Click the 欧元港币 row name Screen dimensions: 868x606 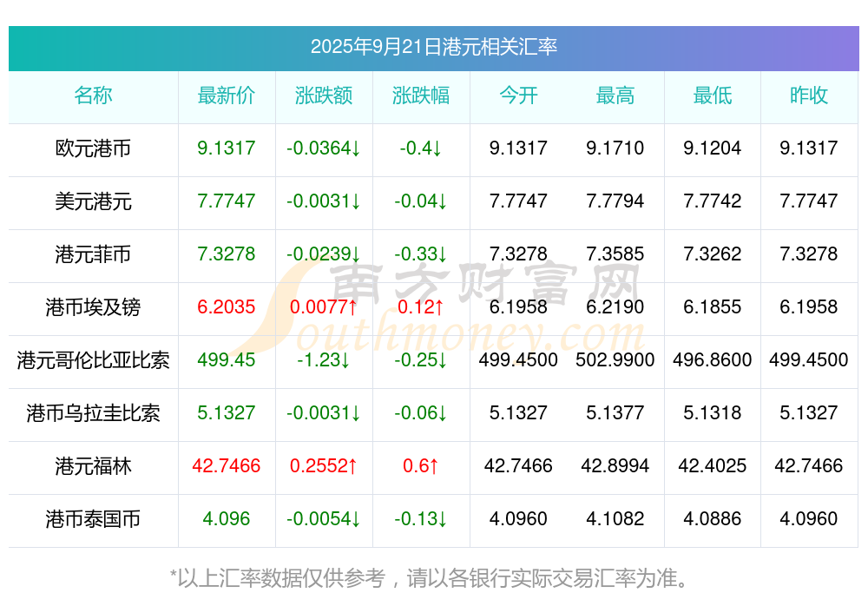93,148
